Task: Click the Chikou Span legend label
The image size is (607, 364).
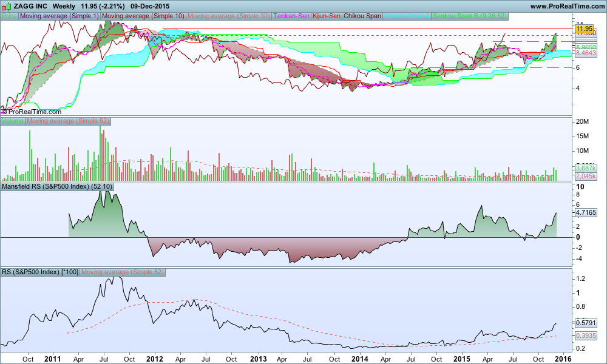Action: pos(362,16)
